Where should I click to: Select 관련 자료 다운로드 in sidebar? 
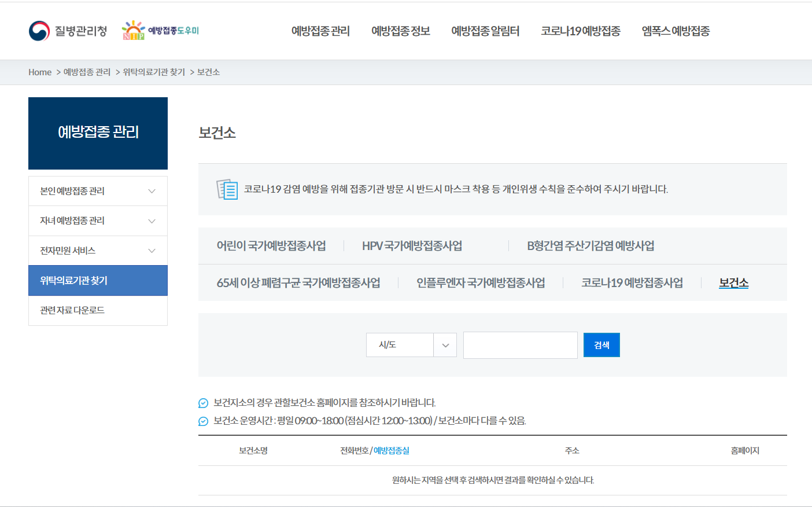(x=98, y=311)
